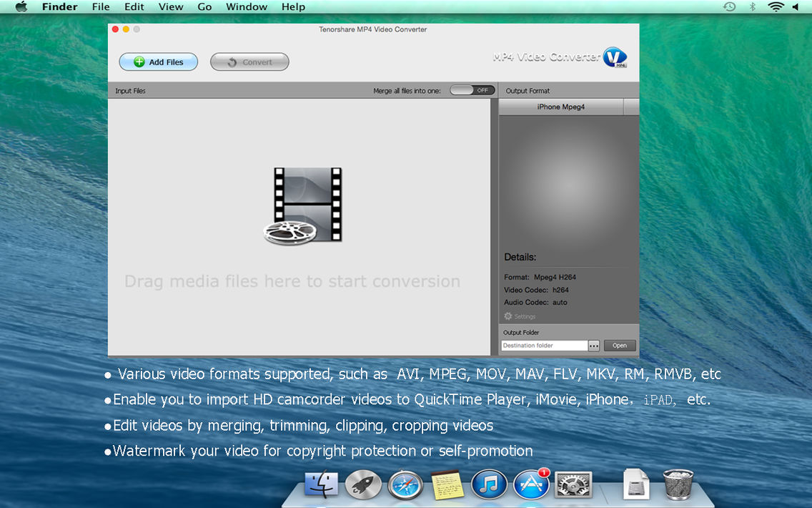The height and width of the screenshot is (508, 812).
Task: Open the iPhone Mpeg4 format dropdown
Action: [562, 106]
